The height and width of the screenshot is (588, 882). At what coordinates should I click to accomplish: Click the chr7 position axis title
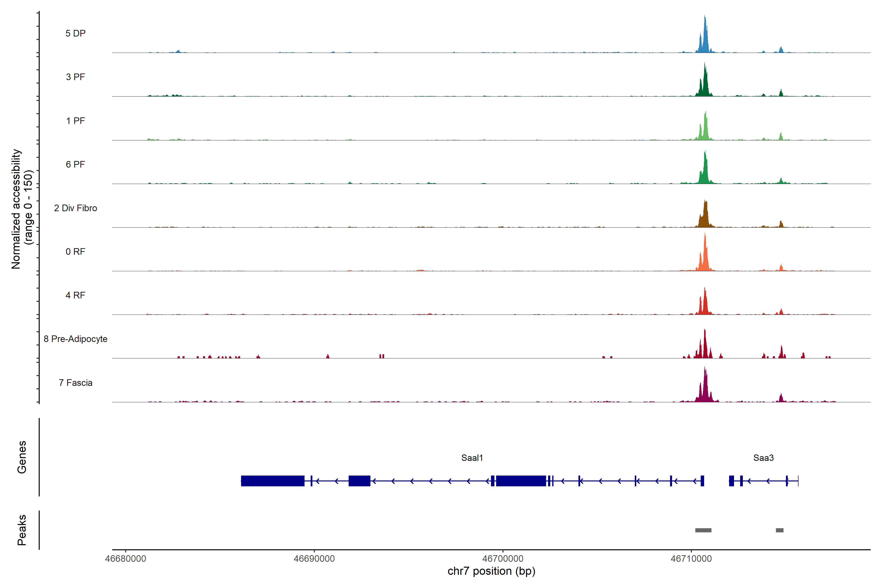pos(491,571)
